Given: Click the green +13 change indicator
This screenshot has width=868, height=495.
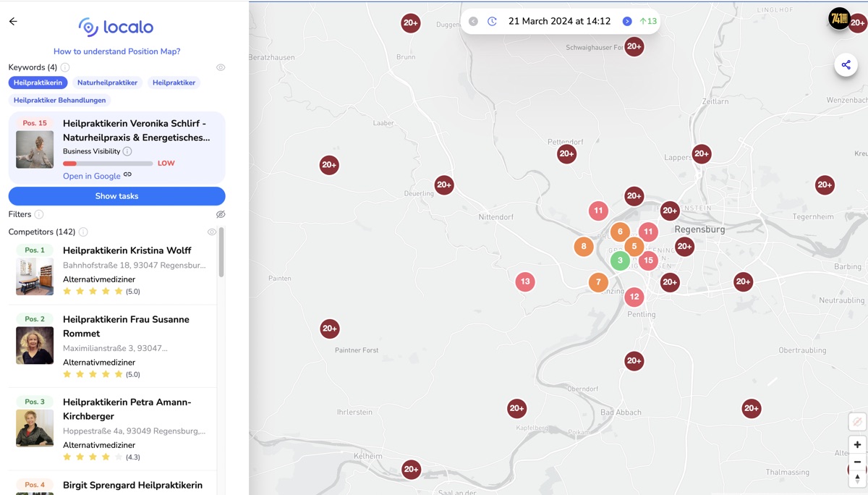Looking at the screenshot, I should point(648,21).
